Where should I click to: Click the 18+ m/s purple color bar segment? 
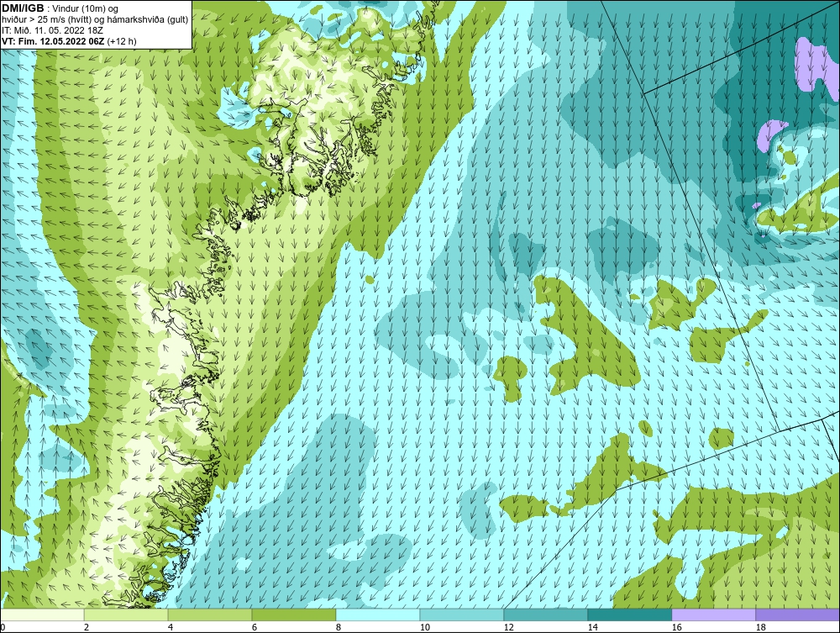(x=798, y=615)
